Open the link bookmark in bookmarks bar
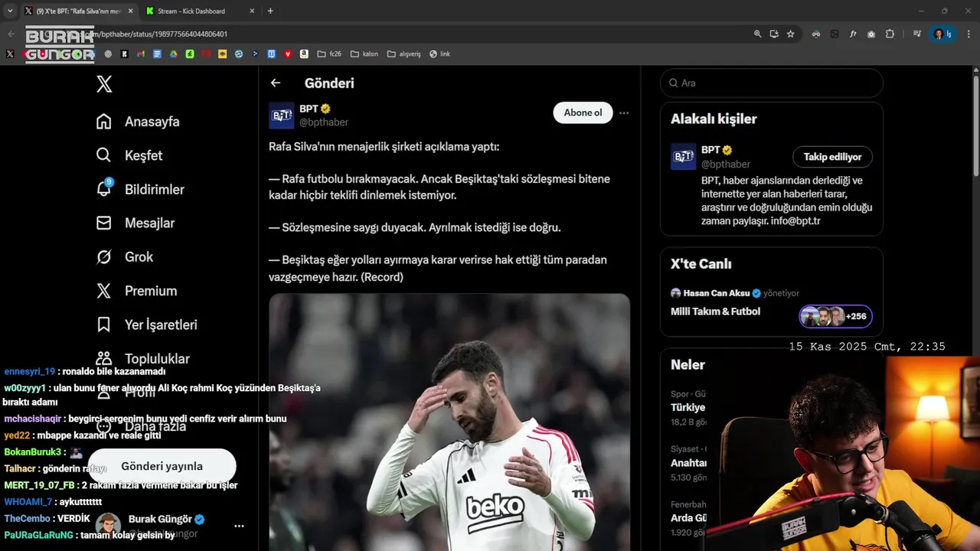 439,54
